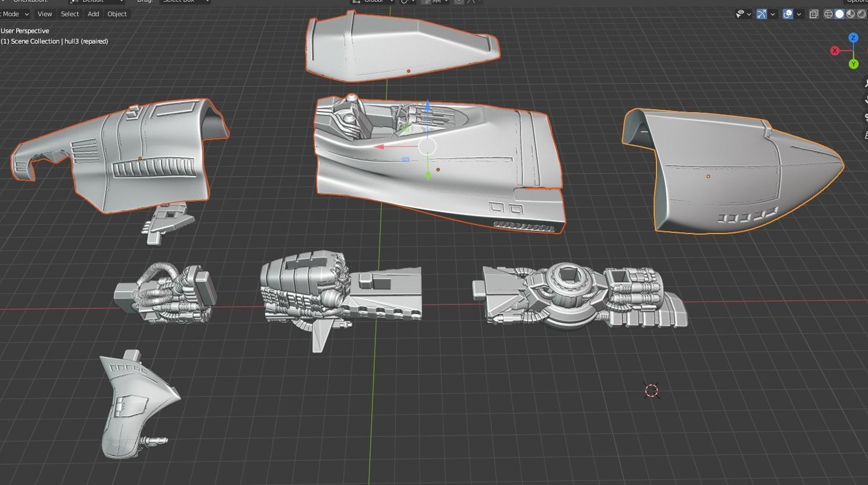This screenshot has height=485, width=868.
Task: Click the 'User Perspective' viewport label
Action: click(x=25, y=31)
